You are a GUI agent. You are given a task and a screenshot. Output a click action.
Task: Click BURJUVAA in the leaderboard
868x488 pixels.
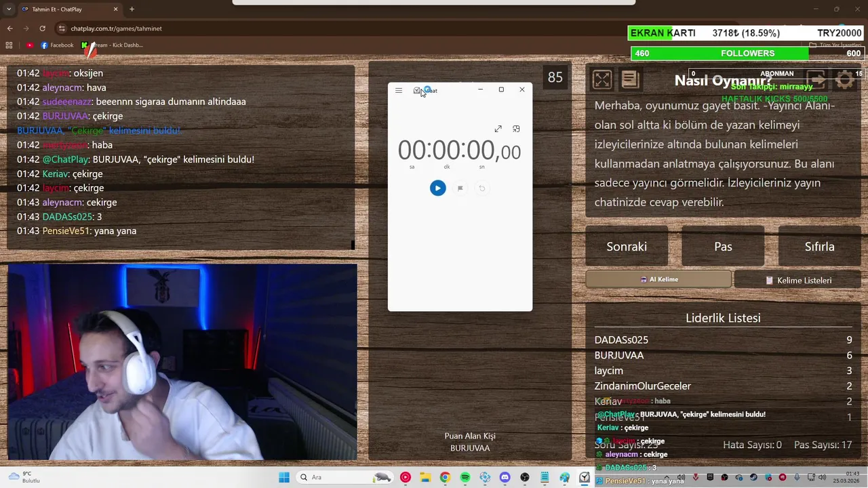[619, 355]
